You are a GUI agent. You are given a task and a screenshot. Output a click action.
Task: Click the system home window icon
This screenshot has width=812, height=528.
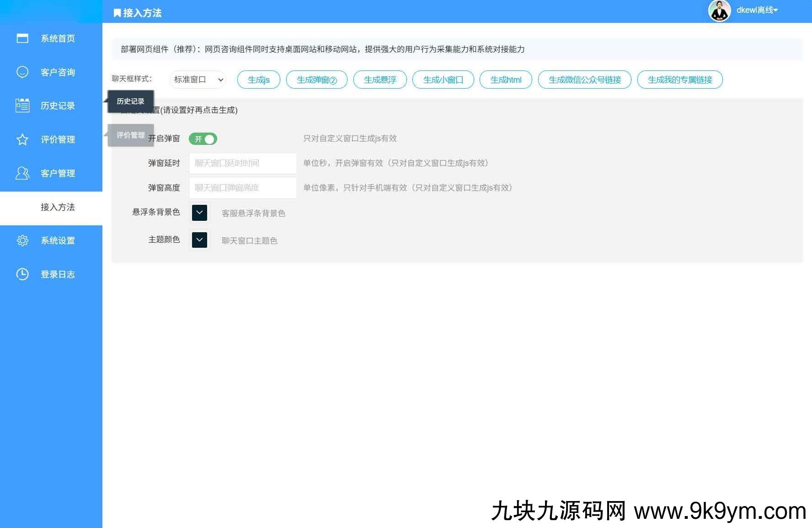point(22,38)
